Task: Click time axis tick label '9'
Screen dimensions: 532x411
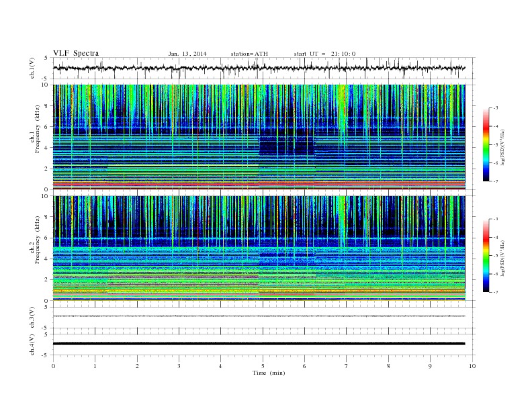Action: (x=430, y=366)
